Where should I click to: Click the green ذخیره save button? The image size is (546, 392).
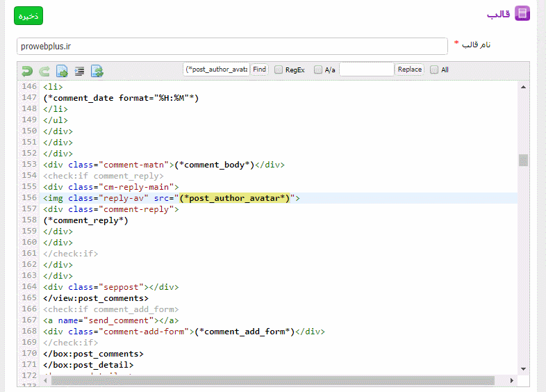[x=28, y=15]
